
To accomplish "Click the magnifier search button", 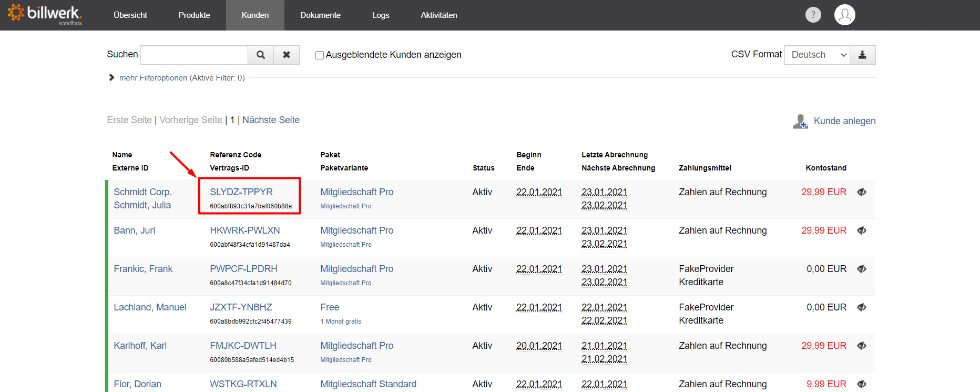I will click(261, 55).
